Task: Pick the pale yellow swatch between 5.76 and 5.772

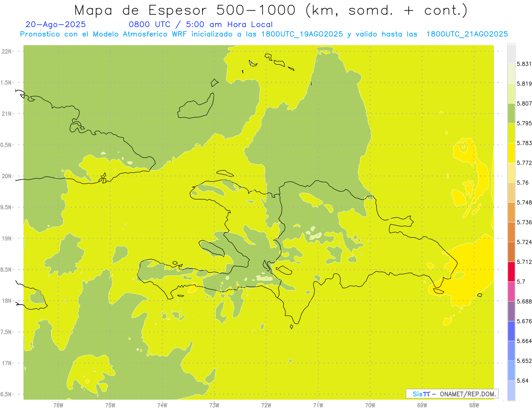Action: (x=511, y=173)
